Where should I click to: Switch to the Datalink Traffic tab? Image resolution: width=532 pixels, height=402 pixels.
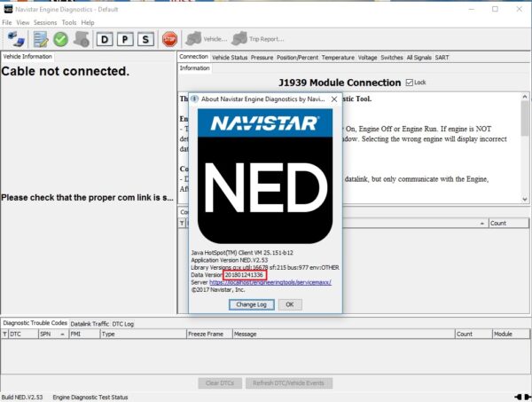coord(90,324)
